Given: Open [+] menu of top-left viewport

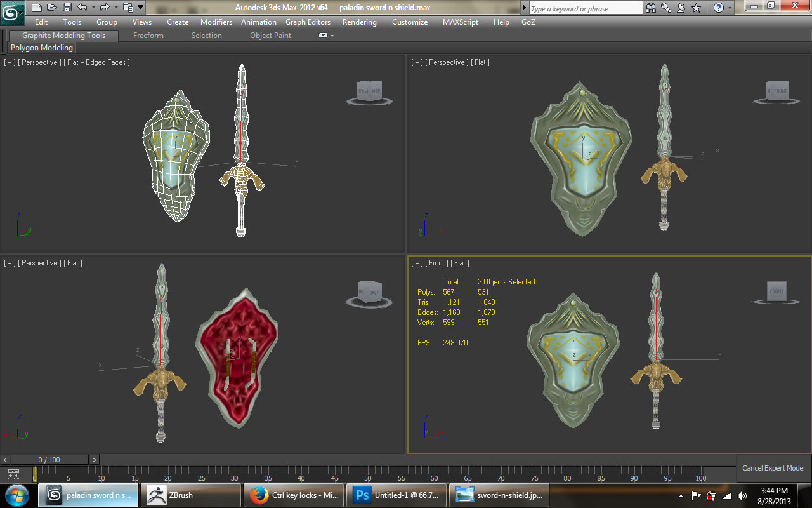Looking at the screenshot, I should [10, 62].
